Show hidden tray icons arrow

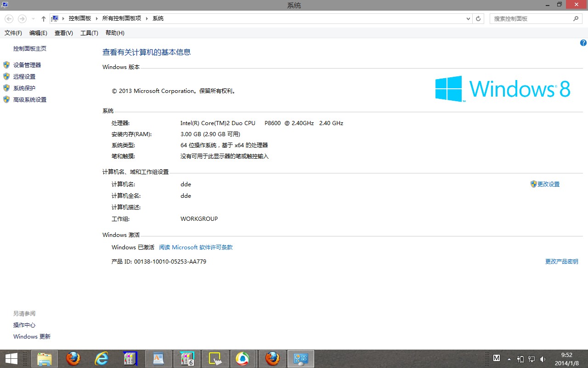509,359
